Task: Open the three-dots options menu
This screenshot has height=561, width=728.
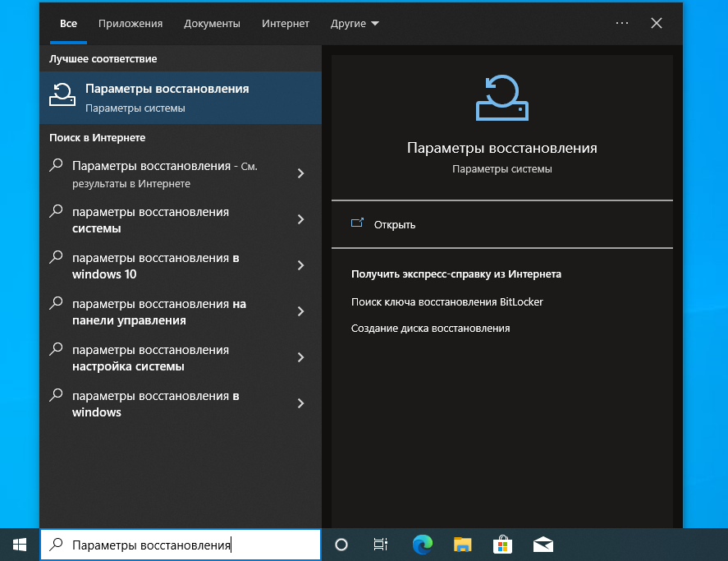Action: (621, 23)
